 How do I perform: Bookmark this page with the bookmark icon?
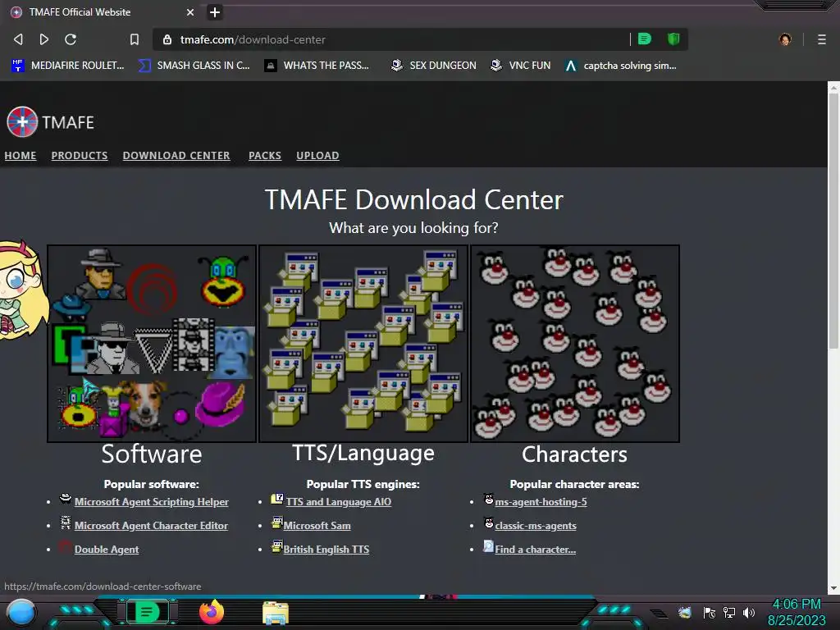135,39
